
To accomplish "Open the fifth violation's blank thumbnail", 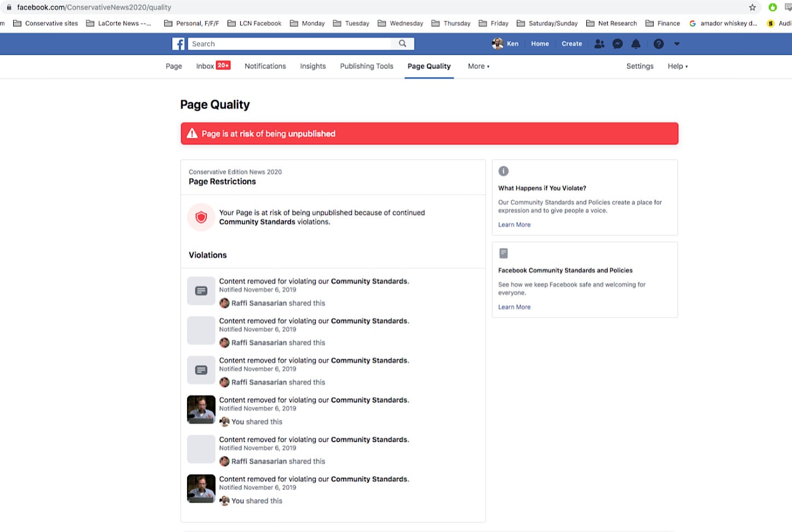I will [x=201, y=449].
